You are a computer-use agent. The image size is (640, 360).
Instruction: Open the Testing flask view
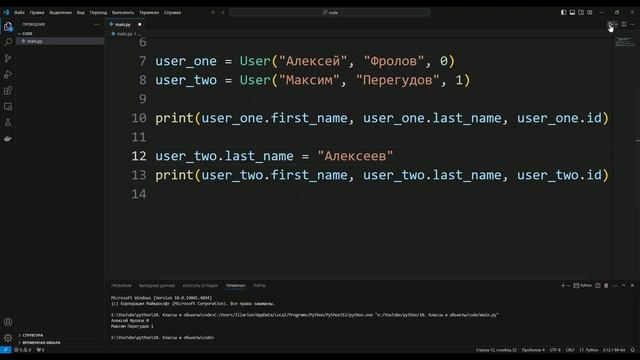(8, 122)
